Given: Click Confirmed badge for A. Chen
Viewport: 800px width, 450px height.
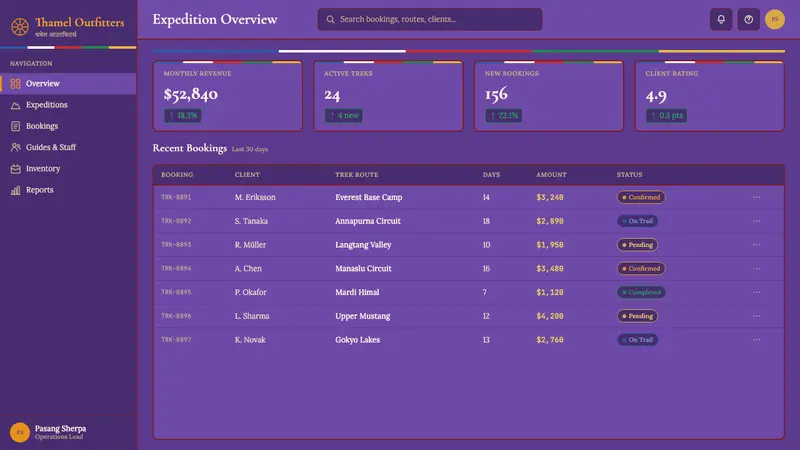Looking at the screenshot, I should (641, 268).
